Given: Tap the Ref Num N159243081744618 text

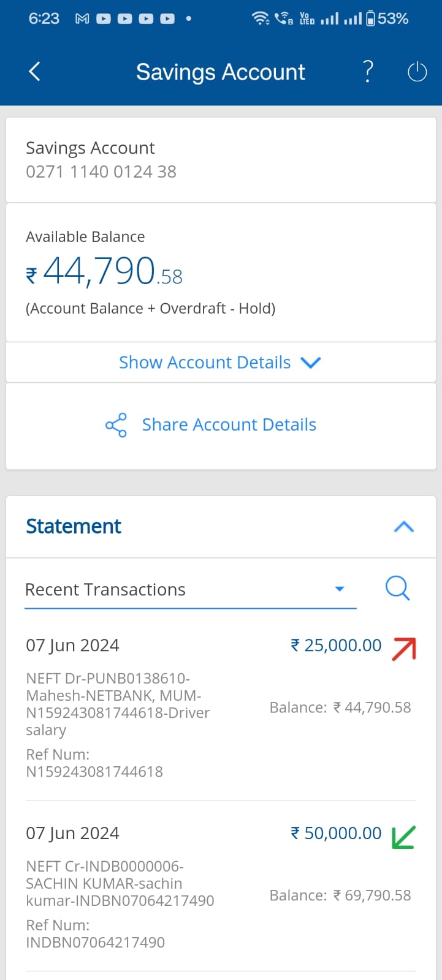Looking at the screenshot, I should 94,771.
